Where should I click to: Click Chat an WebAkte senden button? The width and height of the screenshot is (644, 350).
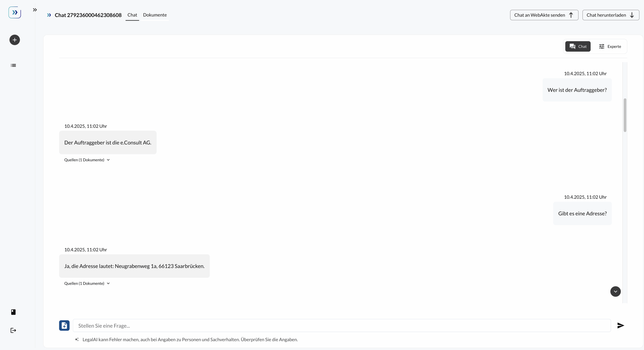544,15
